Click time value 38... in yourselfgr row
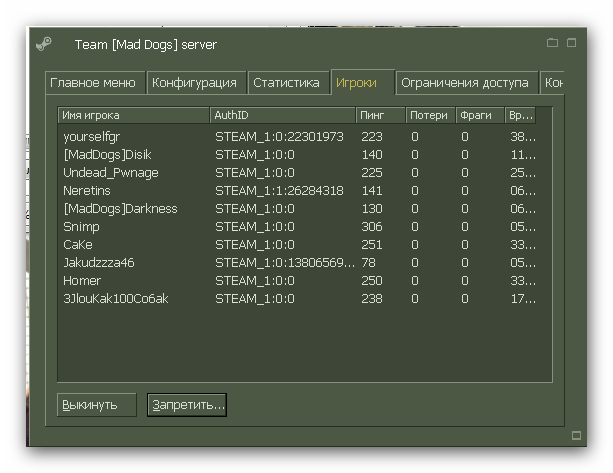The width and height of the screenshot is (613, 473). [523, 136]
